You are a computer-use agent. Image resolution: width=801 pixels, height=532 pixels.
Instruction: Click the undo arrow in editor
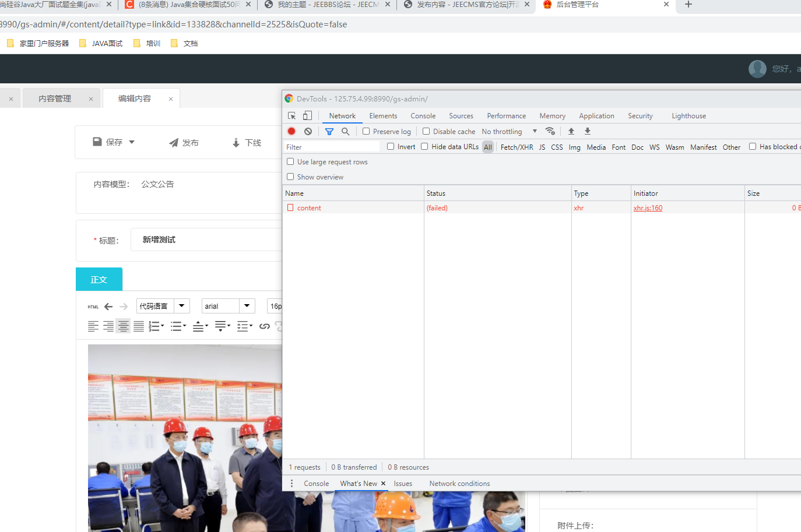coord(108,306)
